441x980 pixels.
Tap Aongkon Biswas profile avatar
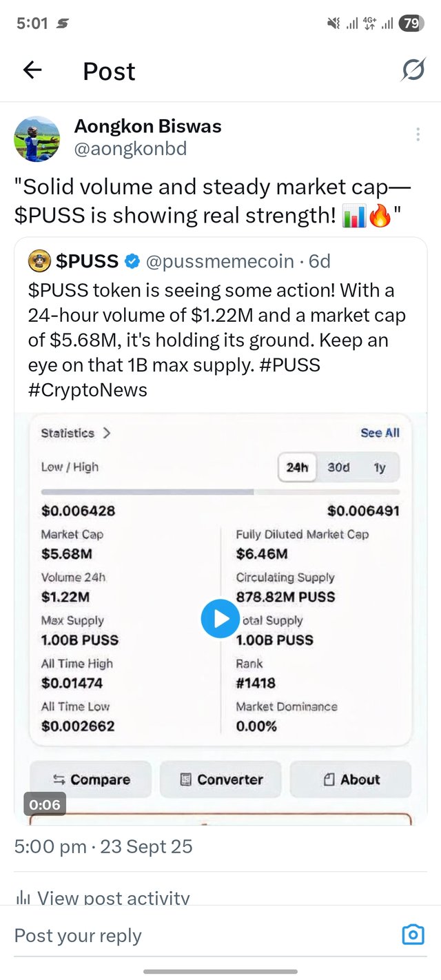37,139
